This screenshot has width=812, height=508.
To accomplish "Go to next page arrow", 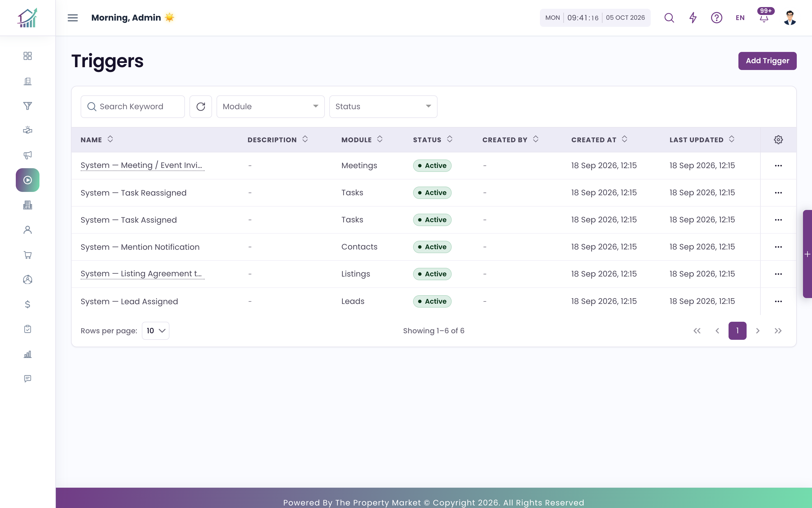I will coord(758,330).
